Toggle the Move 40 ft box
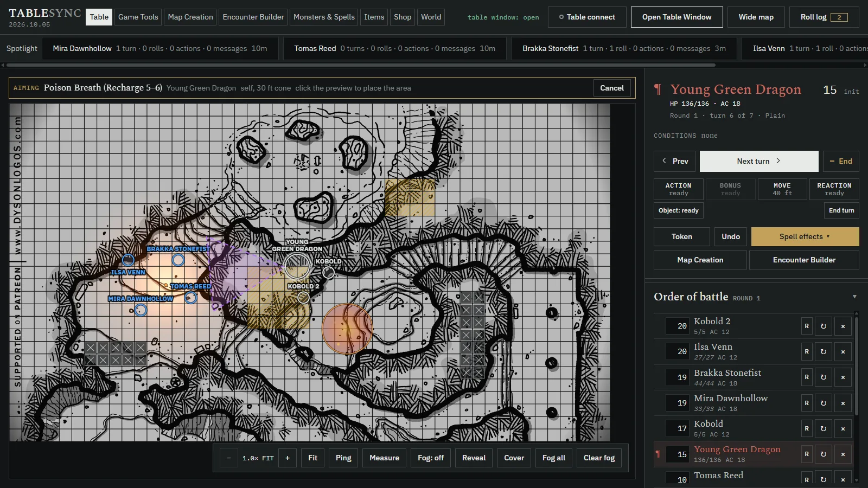Screen dimensions: 868x488 pos(782,189)
